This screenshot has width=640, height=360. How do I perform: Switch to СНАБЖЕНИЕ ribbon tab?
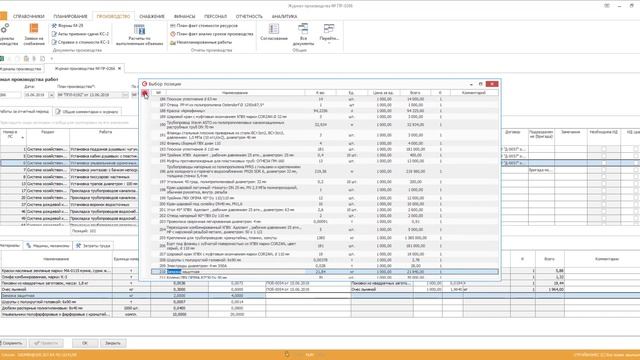click(152, 16)
